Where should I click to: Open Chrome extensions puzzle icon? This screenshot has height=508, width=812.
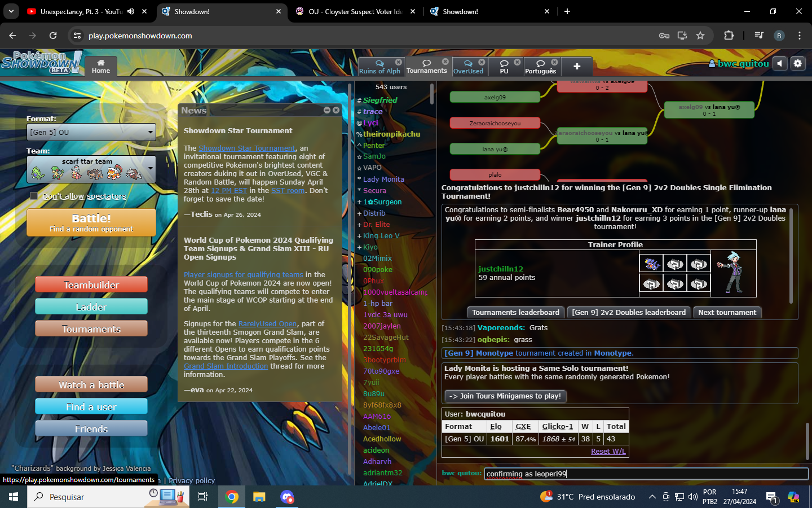pos(729,36)
